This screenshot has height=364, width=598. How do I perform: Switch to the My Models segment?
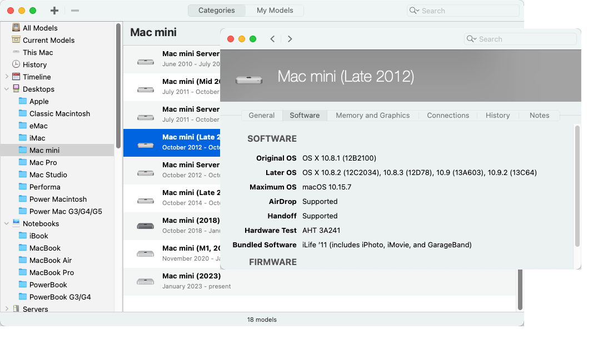tap(275, 11)
